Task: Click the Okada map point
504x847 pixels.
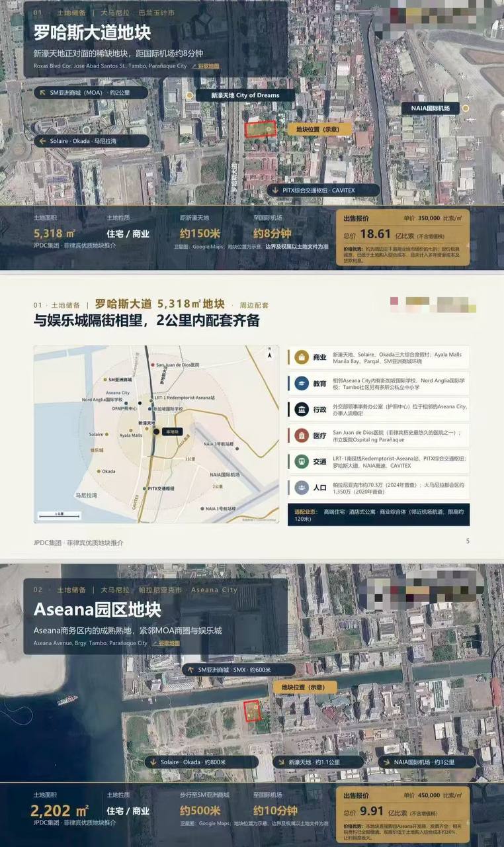Action: [x=99, y=471]
